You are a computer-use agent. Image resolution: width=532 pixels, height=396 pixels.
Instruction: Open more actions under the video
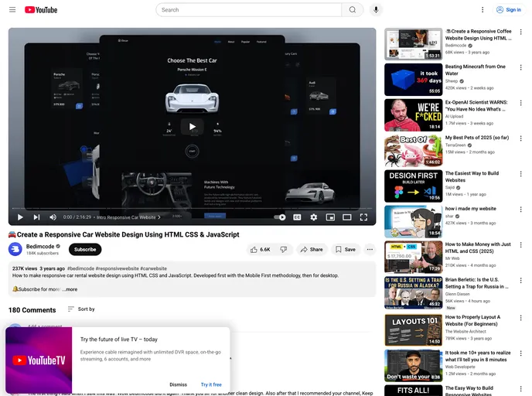pos(370,249)
